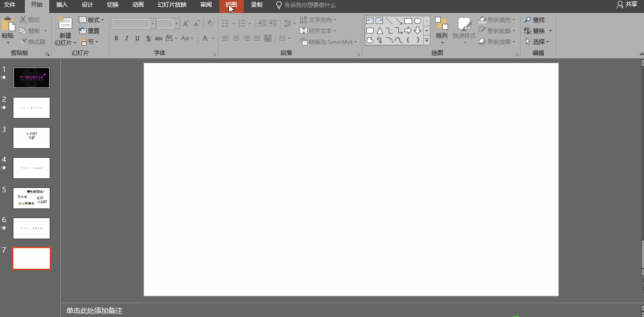Select the Rectangle shape in gallery
This screenshot has height=317, width=644.
[x=408, y=21]
